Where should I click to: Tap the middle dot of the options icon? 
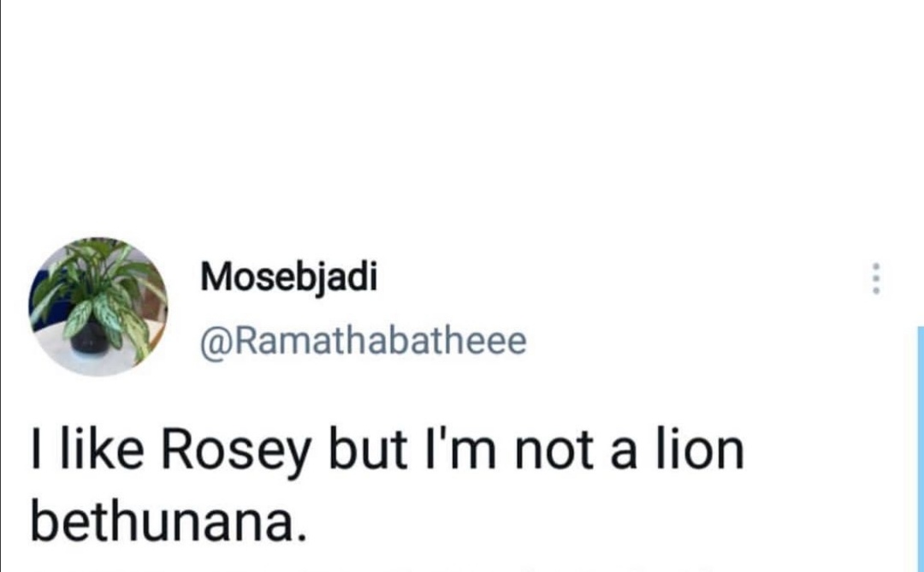point(874,279)
